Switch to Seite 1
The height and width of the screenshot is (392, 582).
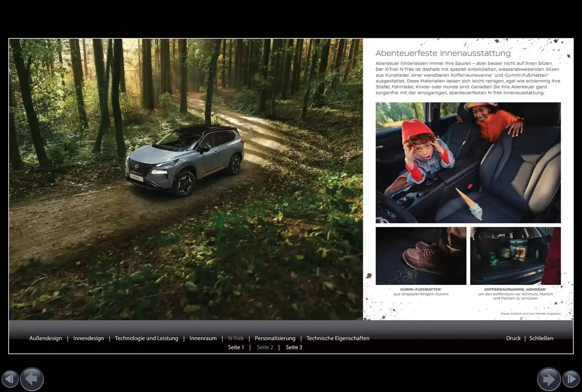[x=236, y=347]
